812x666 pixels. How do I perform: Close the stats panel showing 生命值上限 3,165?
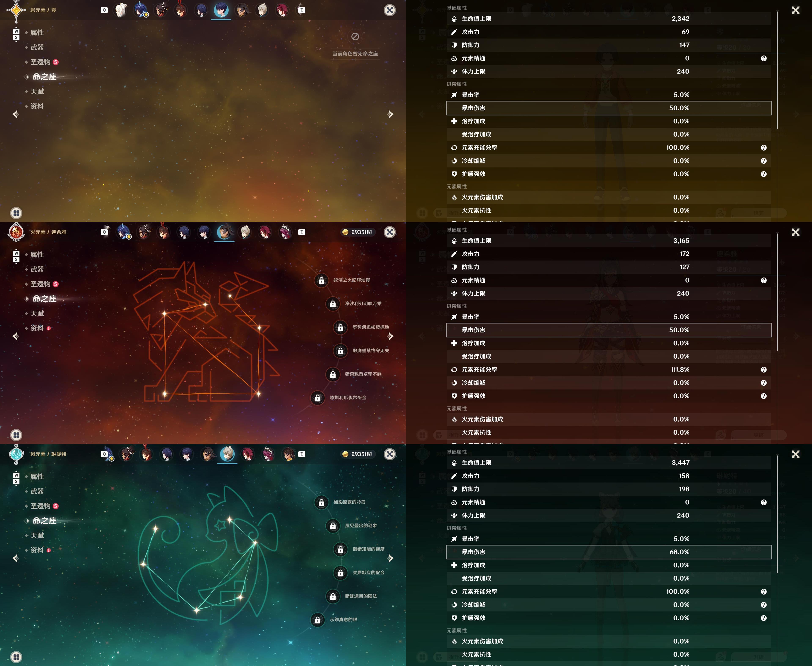coord(796,232)
